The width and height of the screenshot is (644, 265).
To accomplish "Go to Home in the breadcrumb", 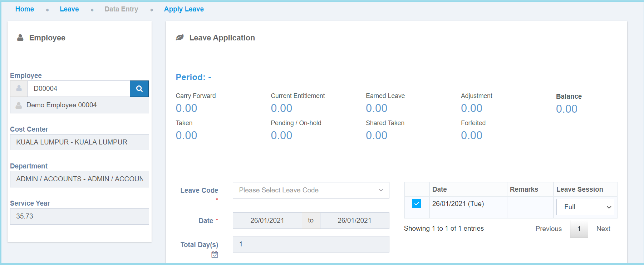I will [25, 9].
